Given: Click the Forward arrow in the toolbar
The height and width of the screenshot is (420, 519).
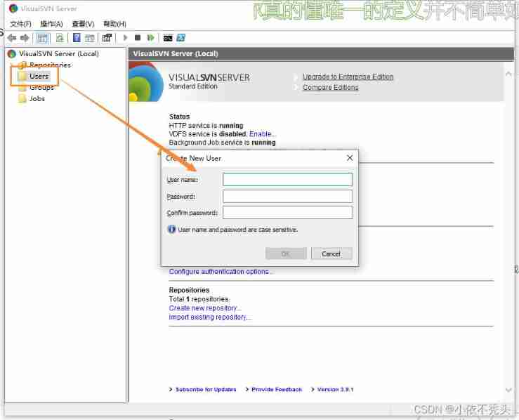Looking at the screenshot, I should (x=25, y=38).
